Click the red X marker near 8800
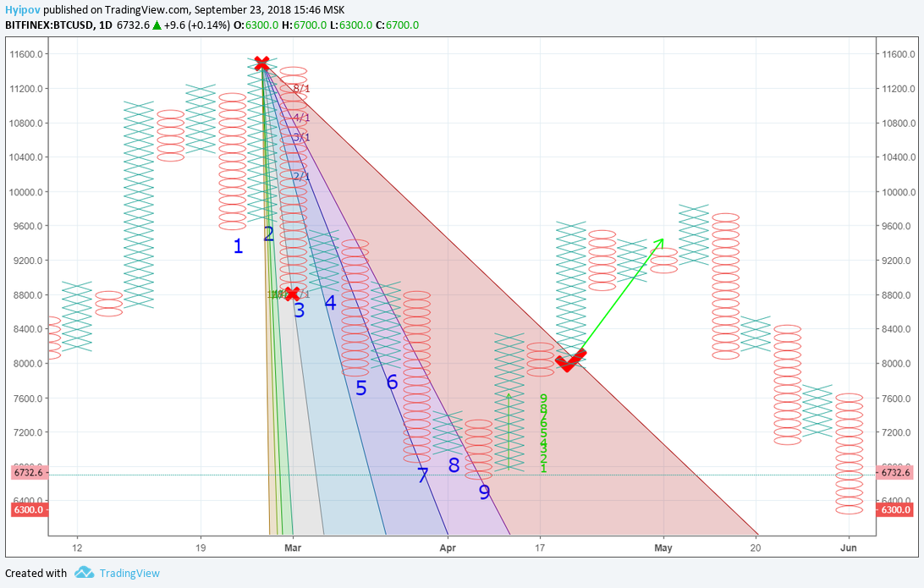The height and width of the screenshot is (588, 924). pyautogui.click(x=291, y=294)
